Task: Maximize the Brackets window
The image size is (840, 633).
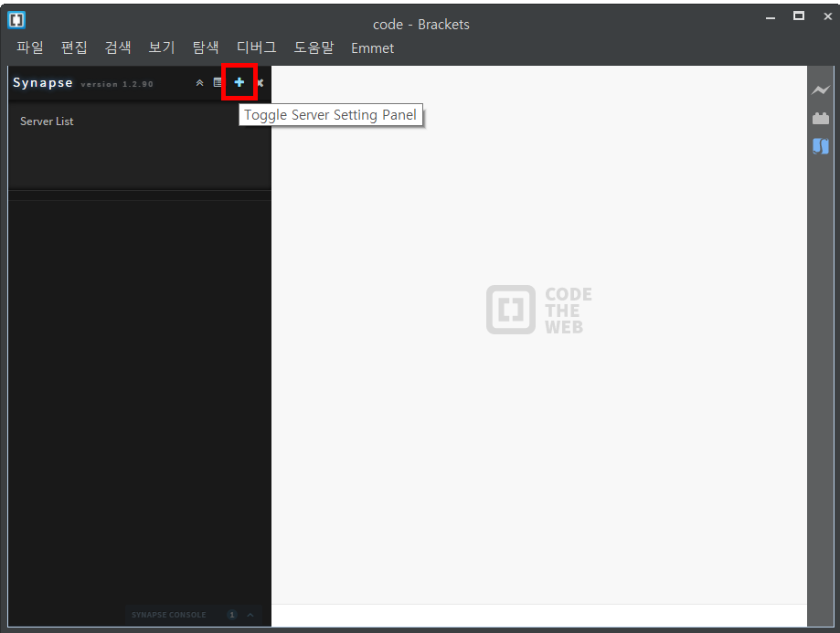Action: pyautogui.click(x=799, y=16)
